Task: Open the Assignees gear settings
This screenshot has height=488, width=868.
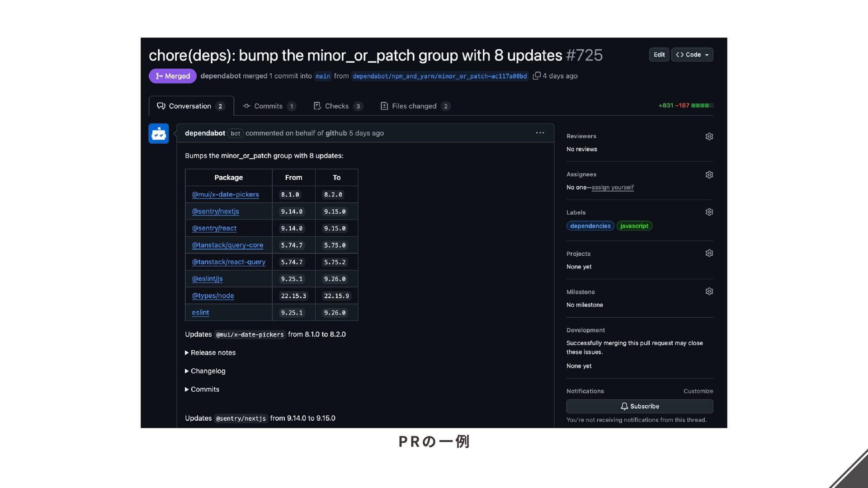Action: 709,174
